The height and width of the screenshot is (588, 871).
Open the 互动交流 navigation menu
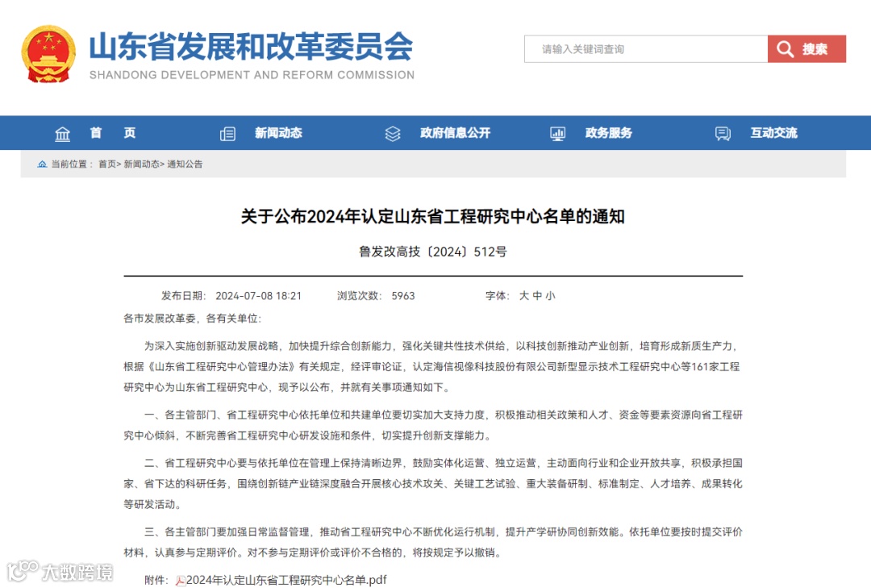pos(773,133)
